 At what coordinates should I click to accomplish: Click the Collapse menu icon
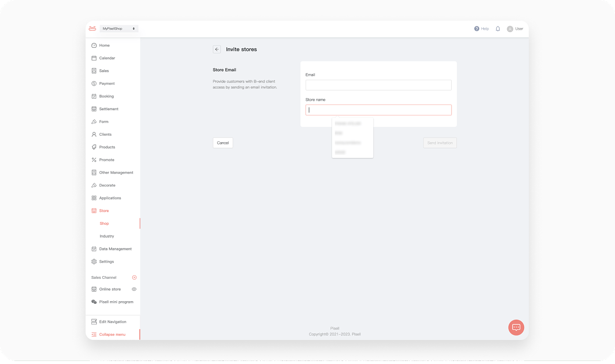[94, 335]
